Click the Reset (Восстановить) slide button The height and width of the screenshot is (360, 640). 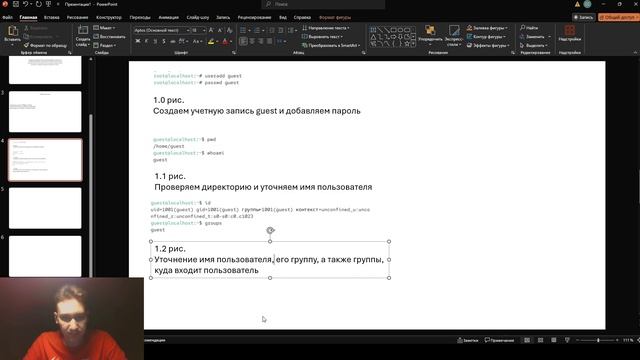click(109, 37)
